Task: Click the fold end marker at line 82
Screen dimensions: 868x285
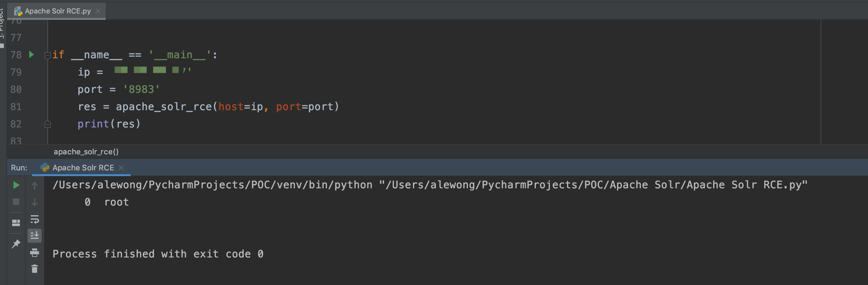Action: click(47, 124)
